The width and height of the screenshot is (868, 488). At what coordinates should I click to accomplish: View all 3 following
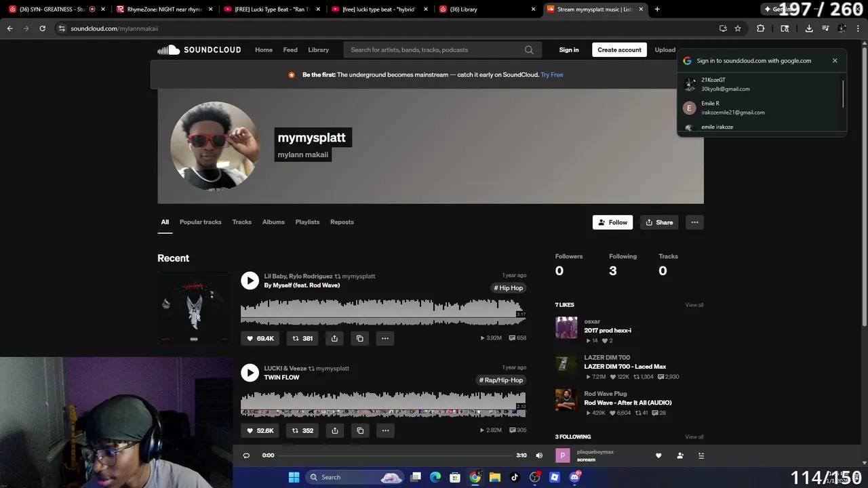pos(694,437)
